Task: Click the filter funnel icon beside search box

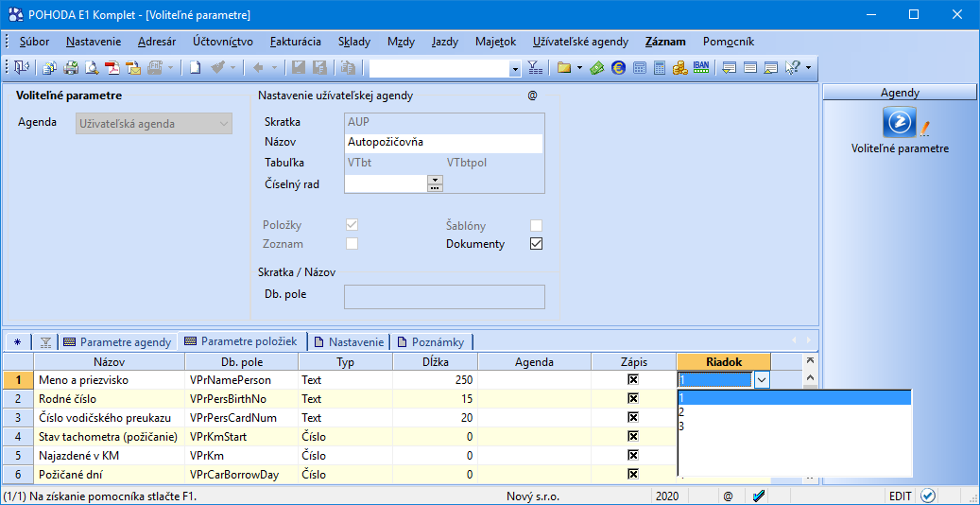Action: click(535, 68)
